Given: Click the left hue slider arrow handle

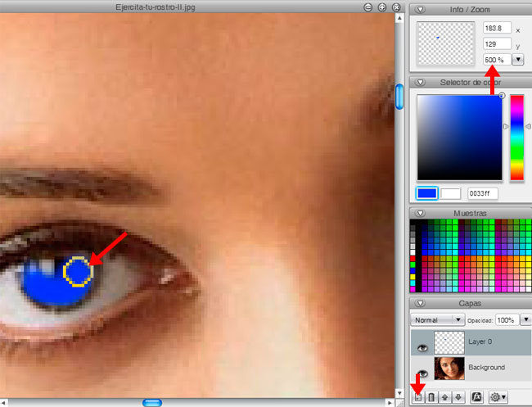Looking at the screenshot, I should click(506, 126).
